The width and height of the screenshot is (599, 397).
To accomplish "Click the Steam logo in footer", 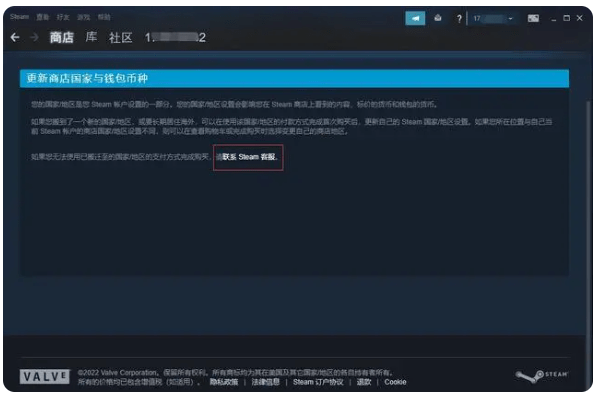I will pyautogui.click(x=541, y=376).
